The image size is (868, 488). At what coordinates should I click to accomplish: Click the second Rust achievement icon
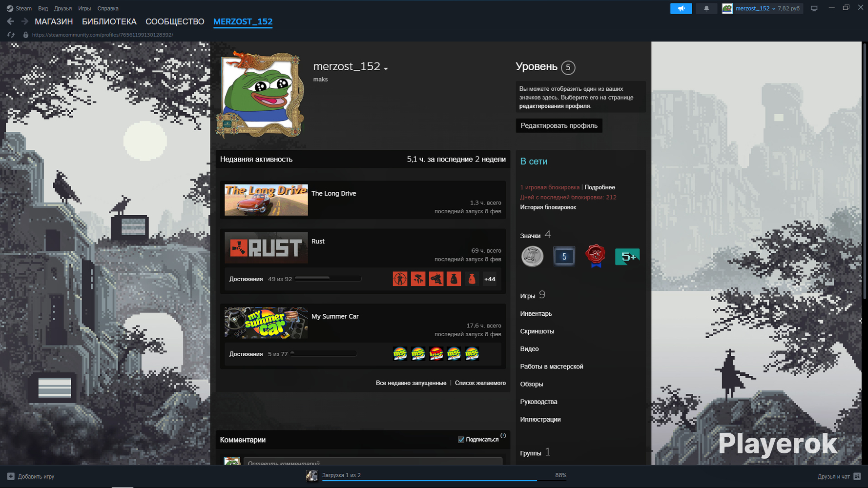pyautogui.click(x=418, y=279)
